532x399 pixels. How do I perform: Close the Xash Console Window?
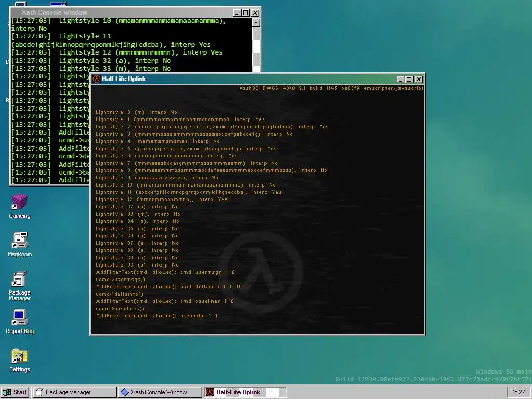[255, 13]
